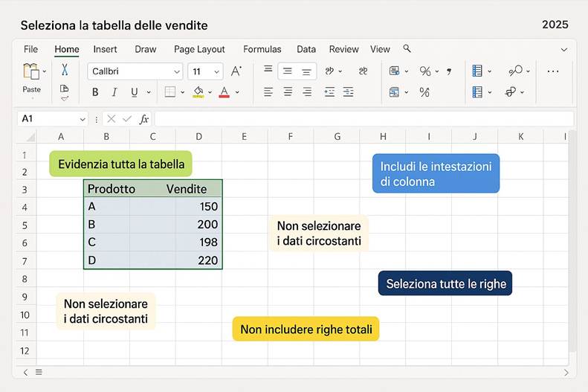
Task: Align text right
Action: point(307,92)
